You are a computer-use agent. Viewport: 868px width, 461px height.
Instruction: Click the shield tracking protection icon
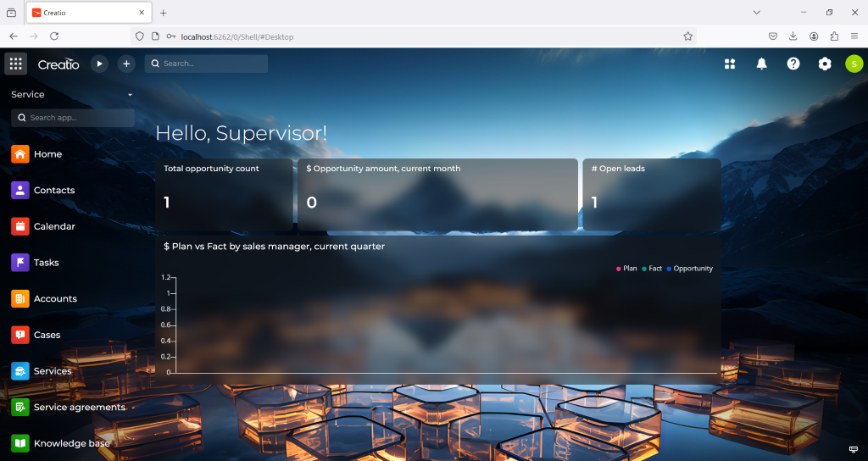140,36
